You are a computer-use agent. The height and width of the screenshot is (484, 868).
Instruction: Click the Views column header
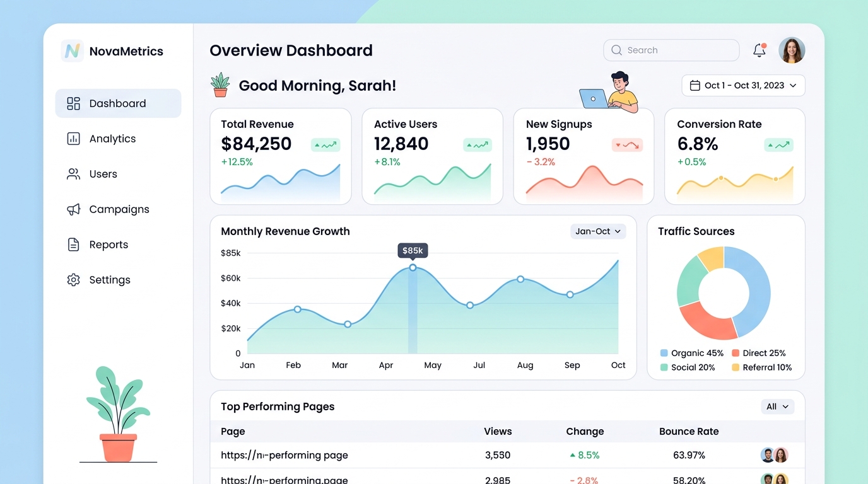(x=498, y=432)
